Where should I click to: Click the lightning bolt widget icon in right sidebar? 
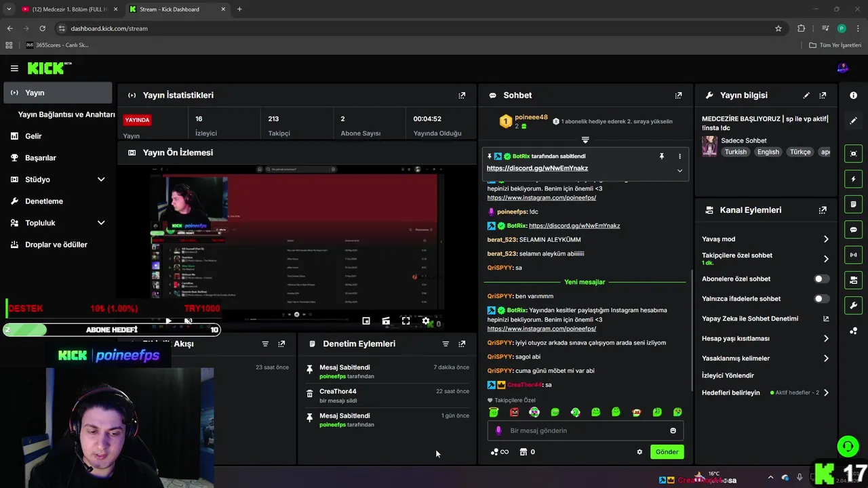click(x=854, y=179)
